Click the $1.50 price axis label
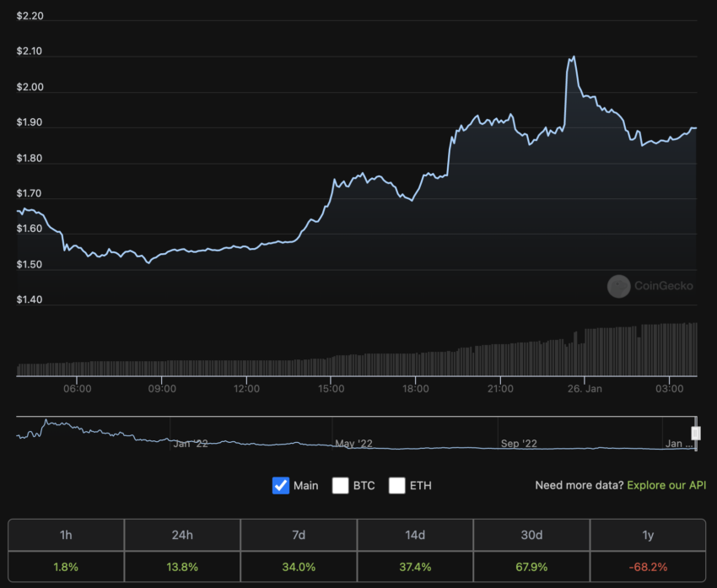This screenshot has width=717, height=588. pos(29,264)
